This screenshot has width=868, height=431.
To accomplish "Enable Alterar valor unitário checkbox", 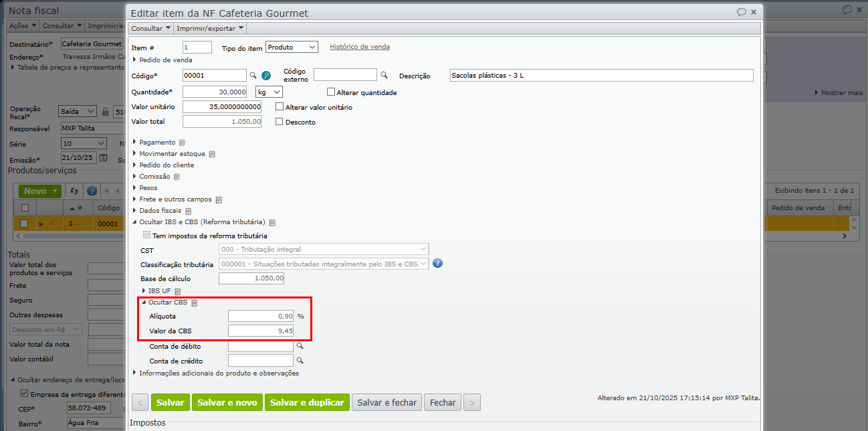I will pos(280,107).
